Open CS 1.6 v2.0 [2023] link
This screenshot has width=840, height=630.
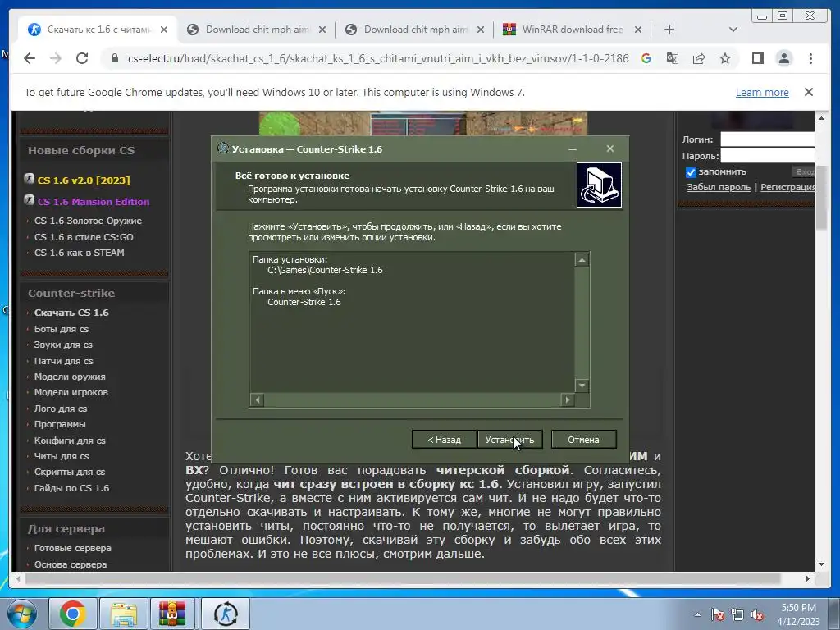[x=84, y=180]
